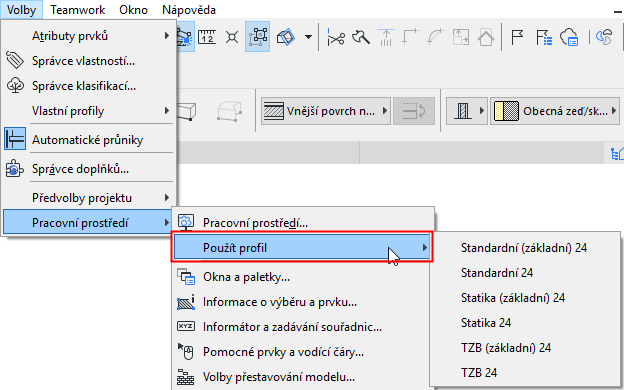624x390 pixels.
Task: Click the greyed flip reference line button
Action: 414,111
